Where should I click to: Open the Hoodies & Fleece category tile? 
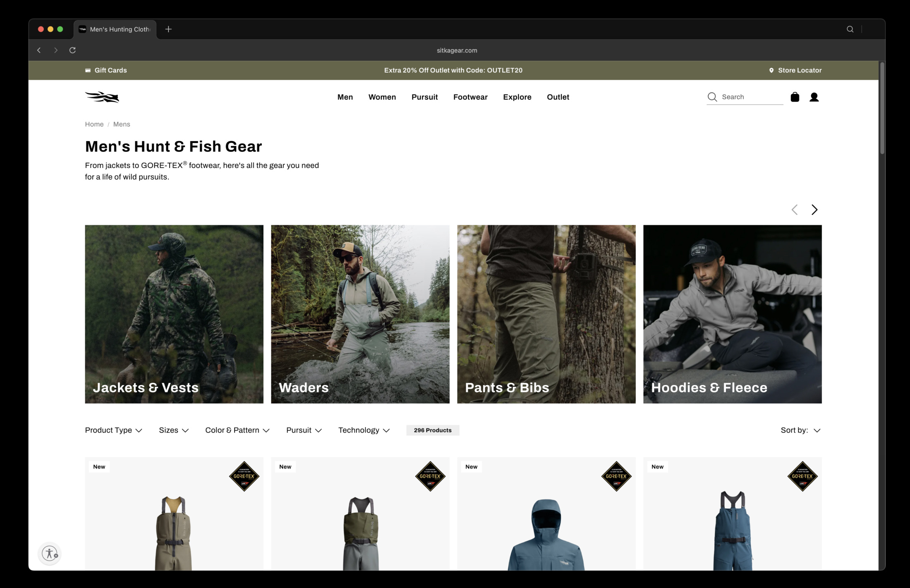tap(733, 314)
